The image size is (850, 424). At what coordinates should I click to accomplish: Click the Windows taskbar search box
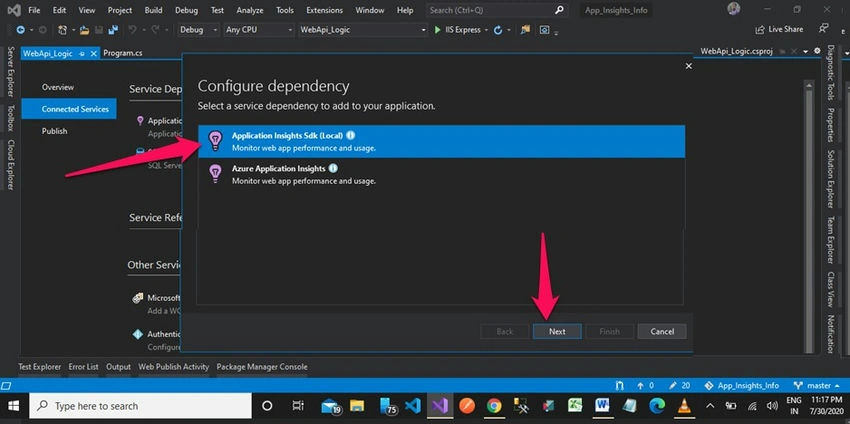point(140,406)
